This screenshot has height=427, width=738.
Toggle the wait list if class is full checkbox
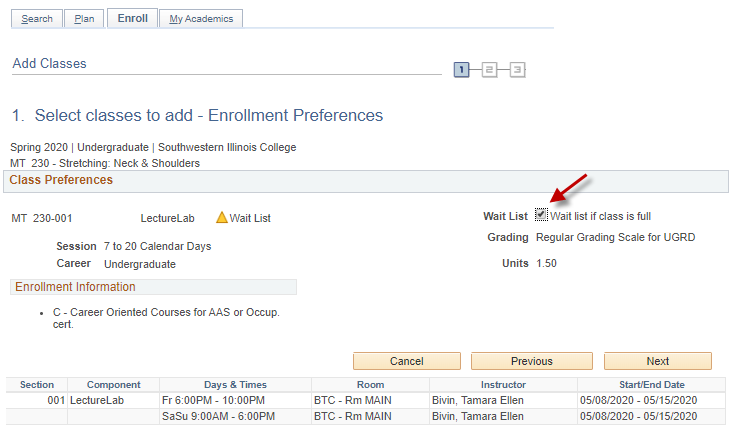541,215
